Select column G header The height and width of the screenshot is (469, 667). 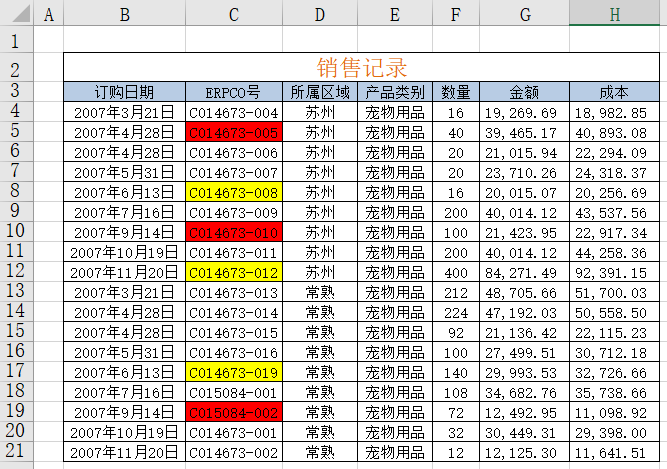524,15
